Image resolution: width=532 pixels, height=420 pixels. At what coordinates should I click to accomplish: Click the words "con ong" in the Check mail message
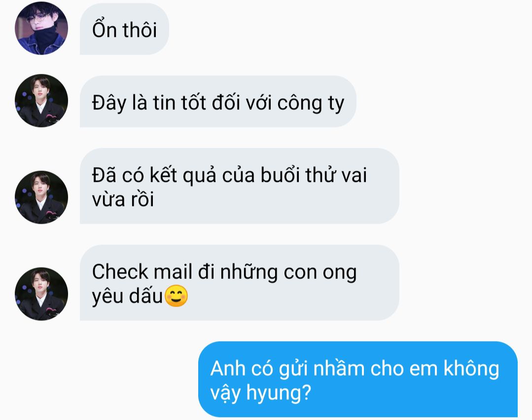pos(320,273)
